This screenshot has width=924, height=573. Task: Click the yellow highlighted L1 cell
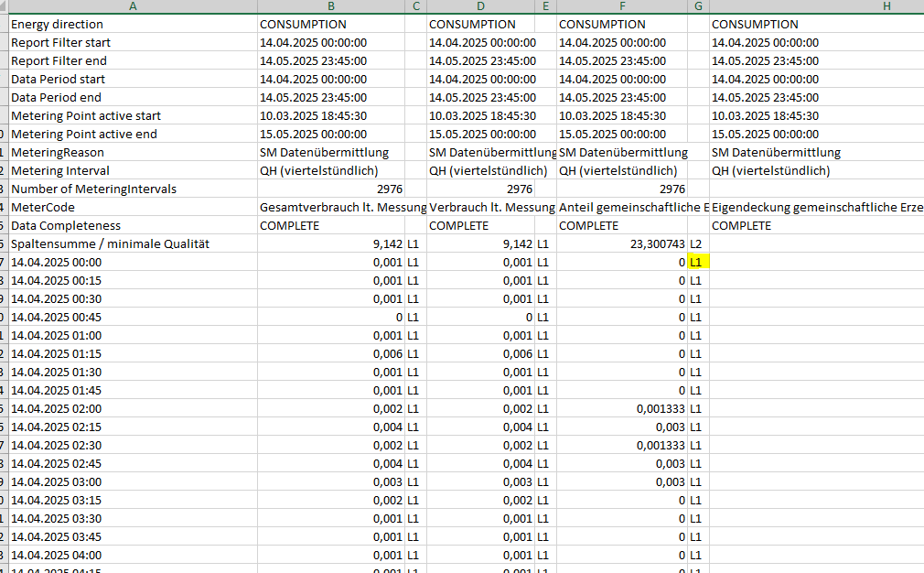tap(699, 262)
